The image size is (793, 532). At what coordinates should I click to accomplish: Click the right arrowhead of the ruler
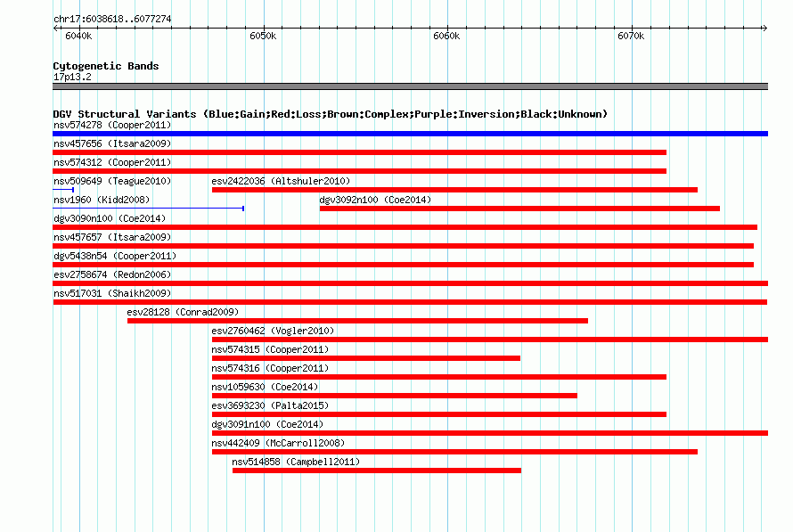[765, 28]
